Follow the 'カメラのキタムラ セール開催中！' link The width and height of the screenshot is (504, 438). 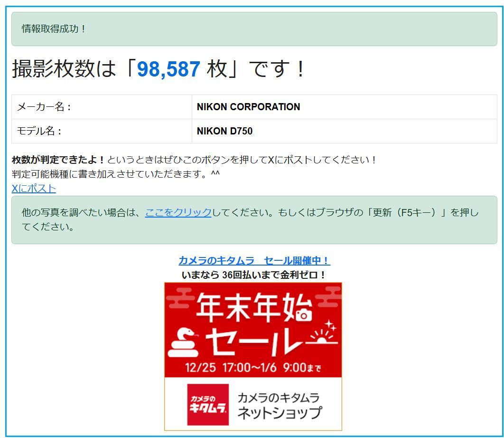254,260
